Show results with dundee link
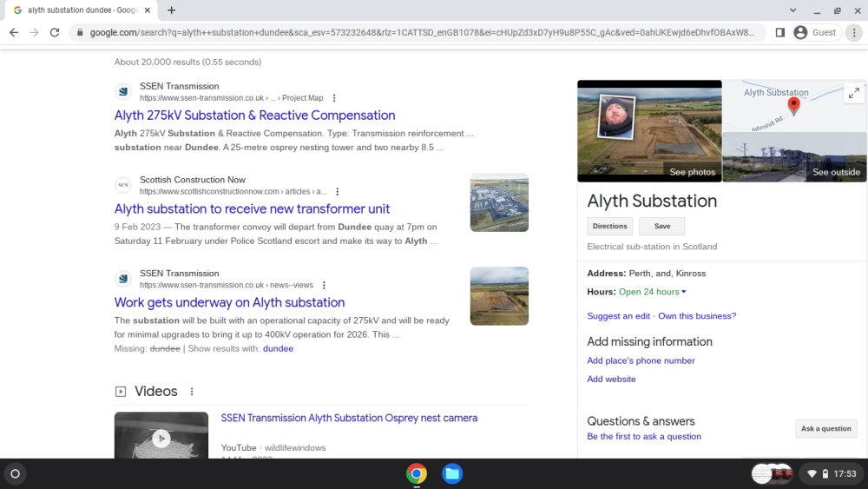 click(x=278, y=348)
